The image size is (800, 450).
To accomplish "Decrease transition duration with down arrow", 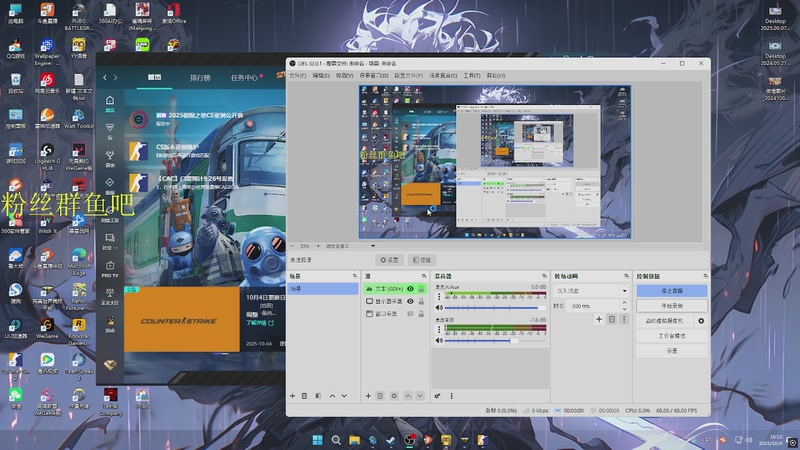I will pyautogui.click(x=624, y=309).
